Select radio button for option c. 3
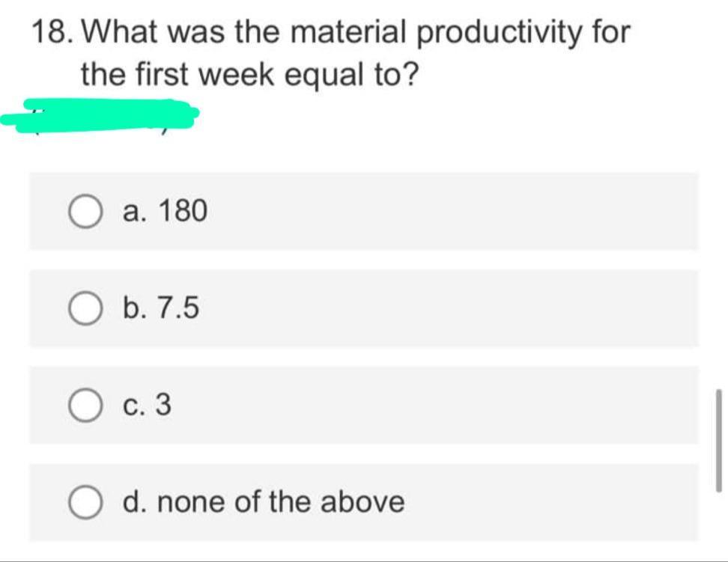 (85, 406)
